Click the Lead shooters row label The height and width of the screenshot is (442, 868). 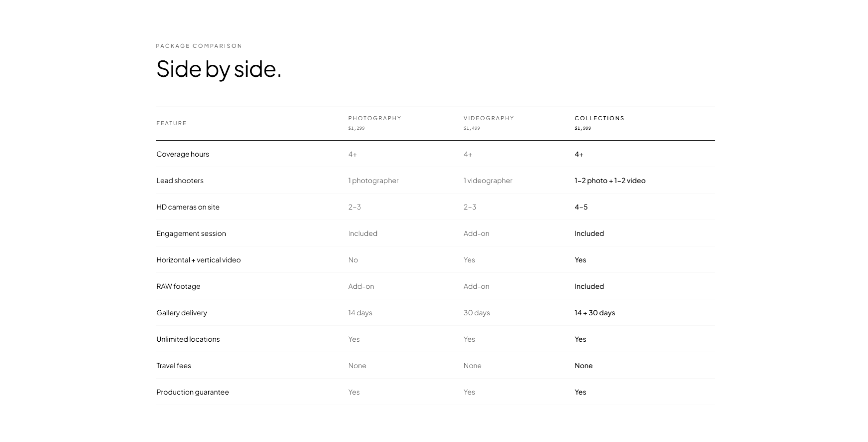180,181
